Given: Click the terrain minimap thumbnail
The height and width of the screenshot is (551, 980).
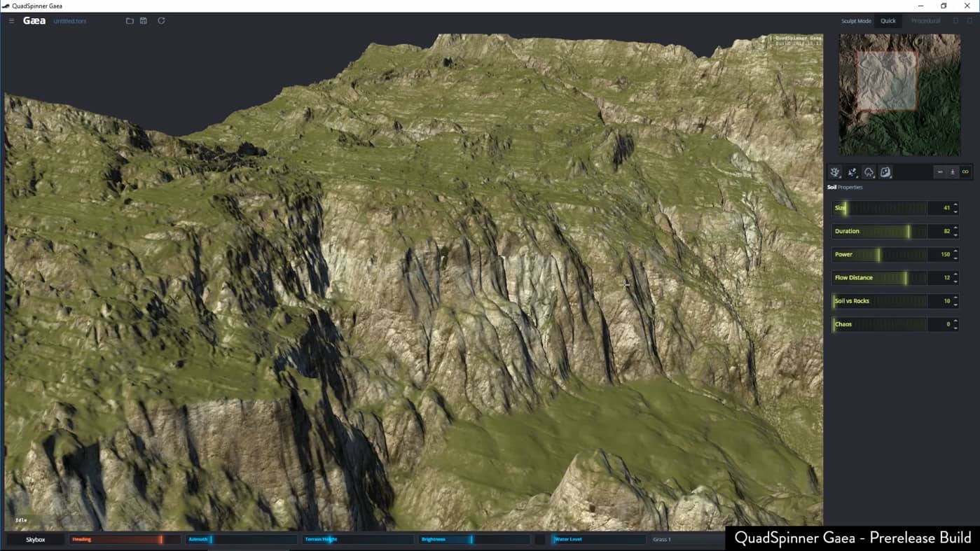Looking at the screenshot, I should click(899, 95).
